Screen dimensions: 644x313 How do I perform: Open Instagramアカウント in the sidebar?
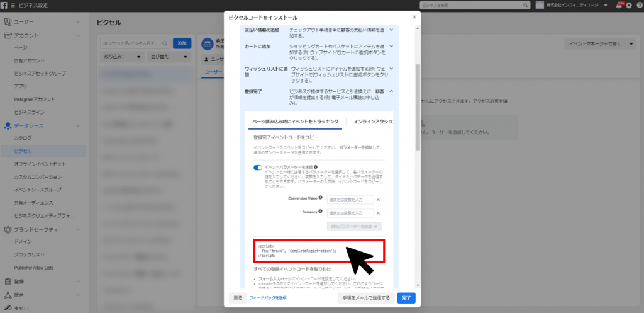[35, 100]
